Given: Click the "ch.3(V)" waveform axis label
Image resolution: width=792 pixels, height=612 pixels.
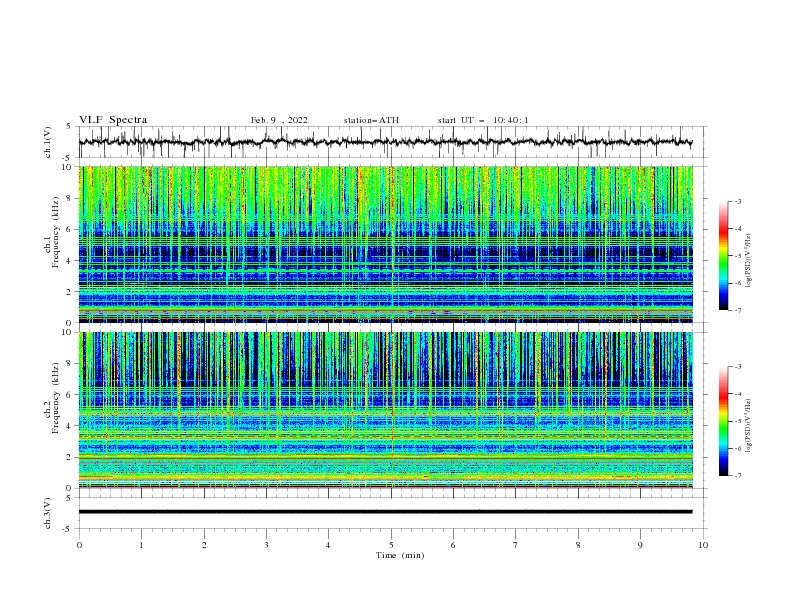Looking at the screenshot, I should (48, 513).
